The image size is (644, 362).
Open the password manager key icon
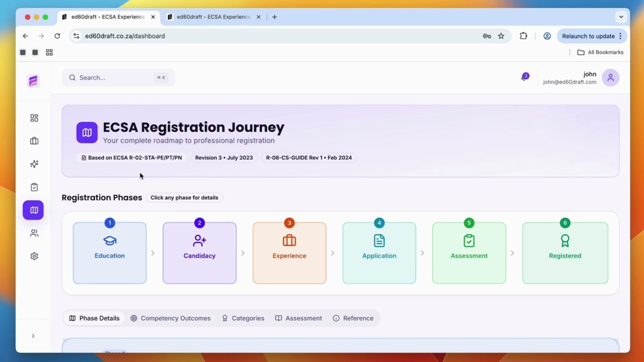coord(487,36)
